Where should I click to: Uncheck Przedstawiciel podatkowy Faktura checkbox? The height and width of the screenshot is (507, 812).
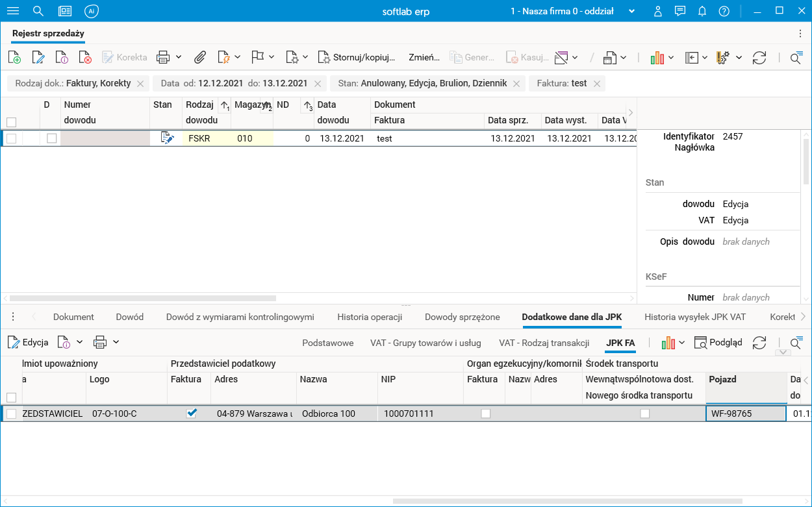[191, 414]
